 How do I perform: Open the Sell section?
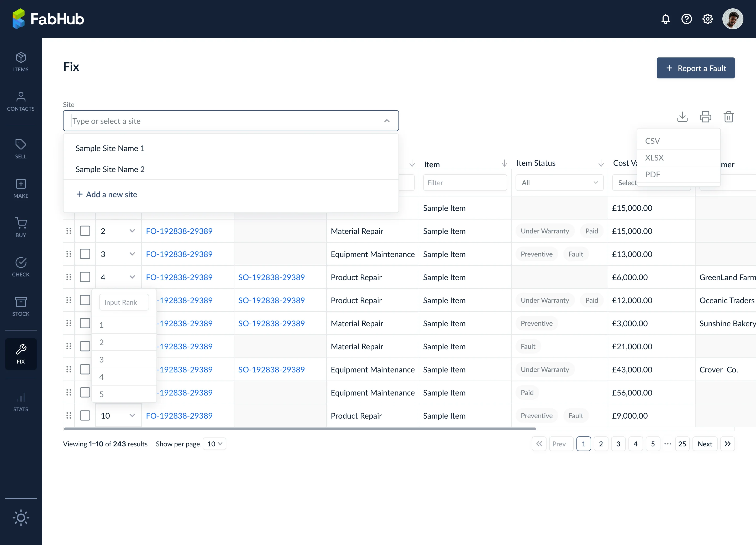click(x=21, y=149)
